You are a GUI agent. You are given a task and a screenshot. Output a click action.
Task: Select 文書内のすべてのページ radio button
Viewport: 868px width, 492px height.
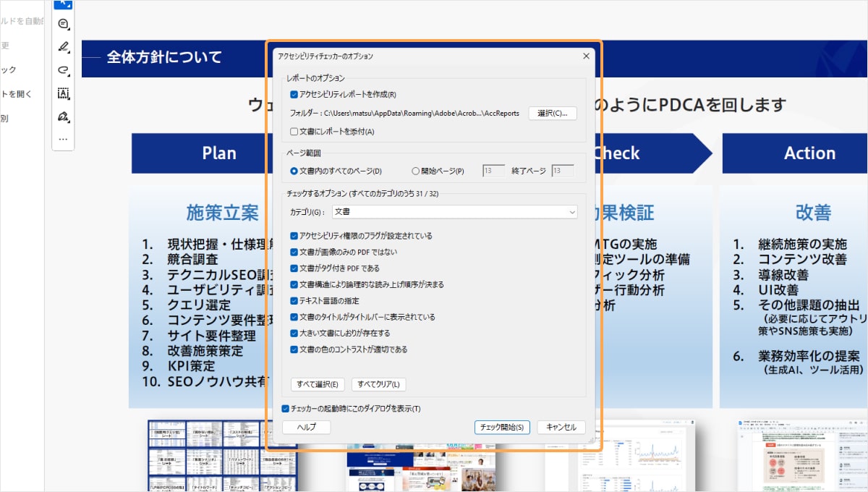[x=294, y=171]
